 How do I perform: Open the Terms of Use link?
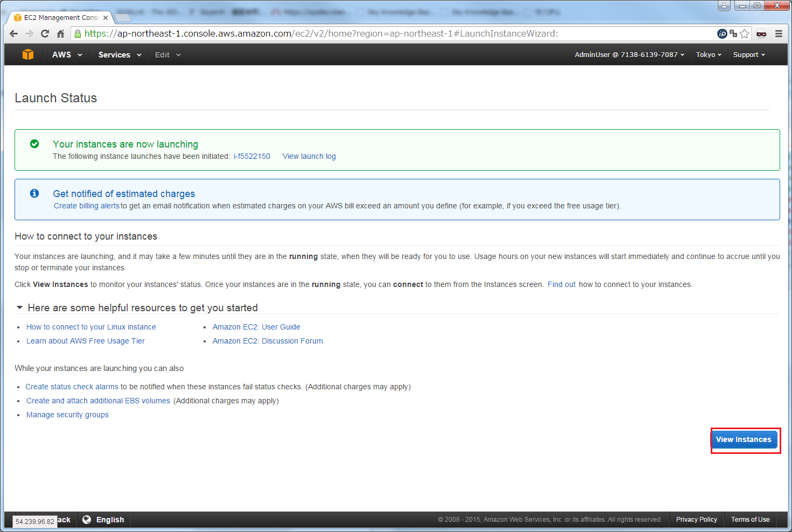[x=751, y=520]
